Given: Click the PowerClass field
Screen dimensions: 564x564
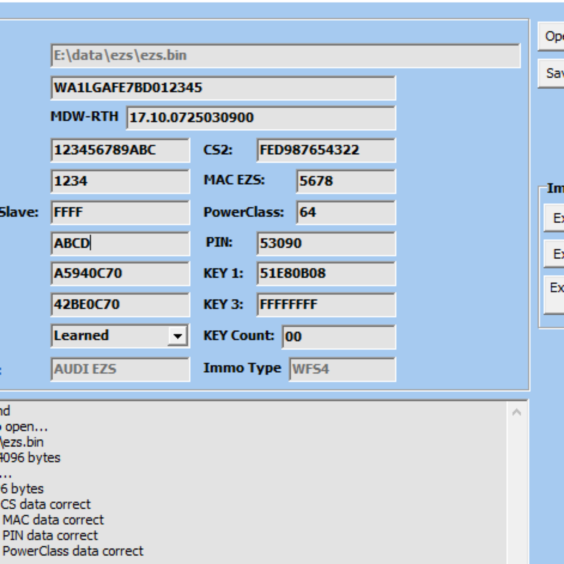Looking at the screenshot, I should (346, 213).
